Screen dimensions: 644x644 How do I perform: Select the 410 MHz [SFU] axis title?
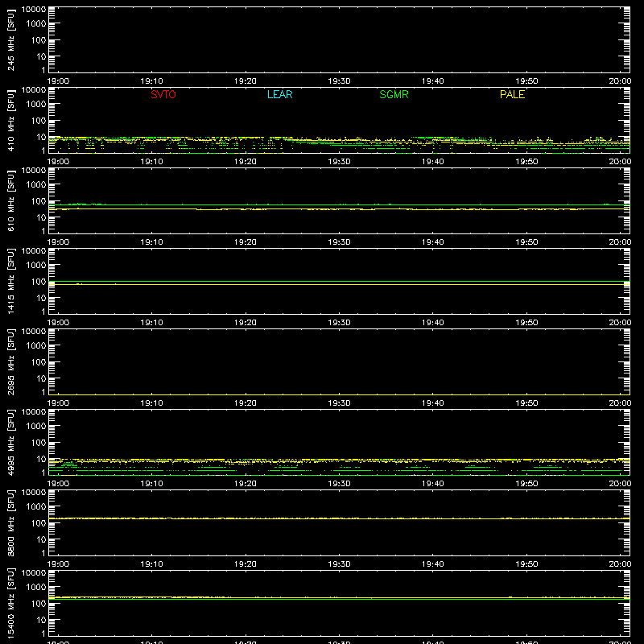click(x=10, y=120)
